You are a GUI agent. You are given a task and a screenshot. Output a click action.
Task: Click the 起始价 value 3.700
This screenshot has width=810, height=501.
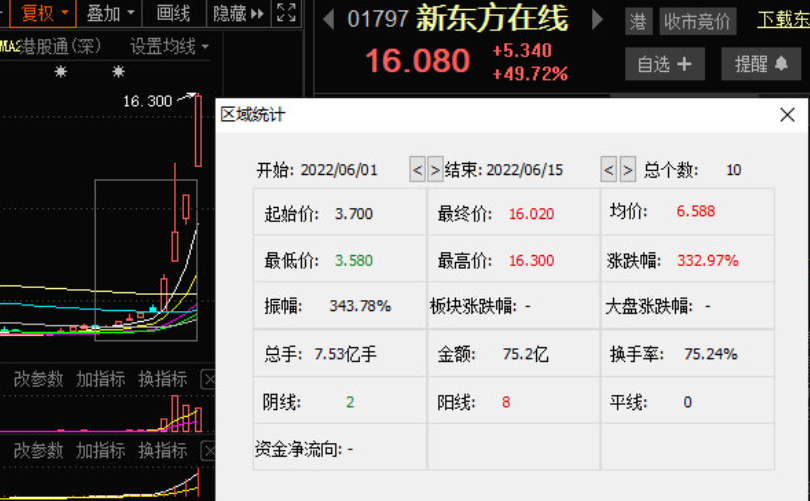354,214
